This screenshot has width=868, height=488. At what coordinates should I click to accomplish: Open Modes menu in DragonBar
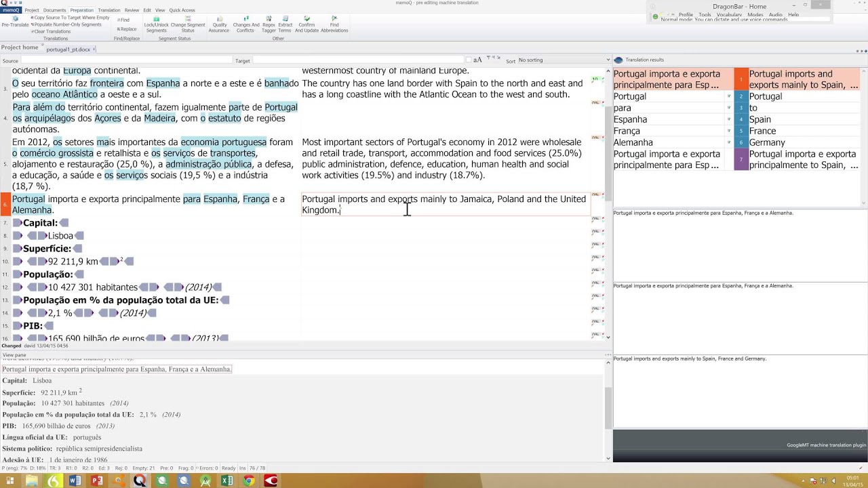pos(755,14)
